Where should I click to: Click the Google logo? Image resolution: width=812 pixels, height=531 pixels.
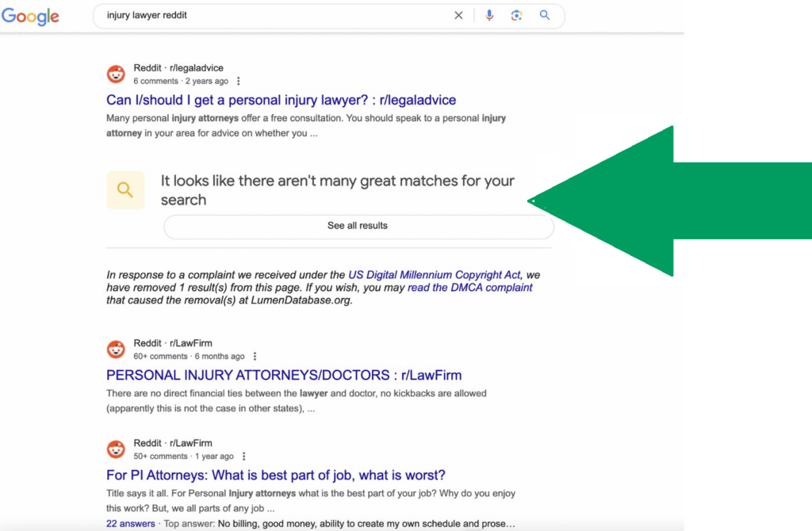(30, 16)
